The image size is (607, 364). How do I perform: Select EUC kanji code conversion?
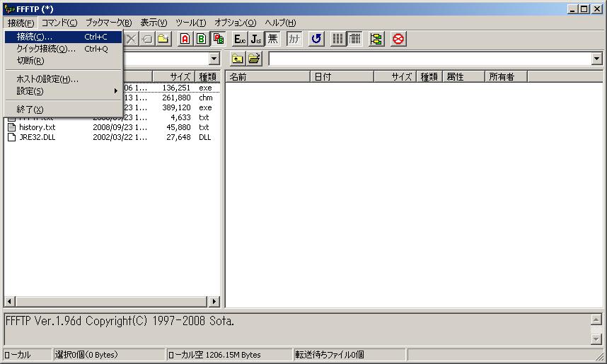coord(240,39)
